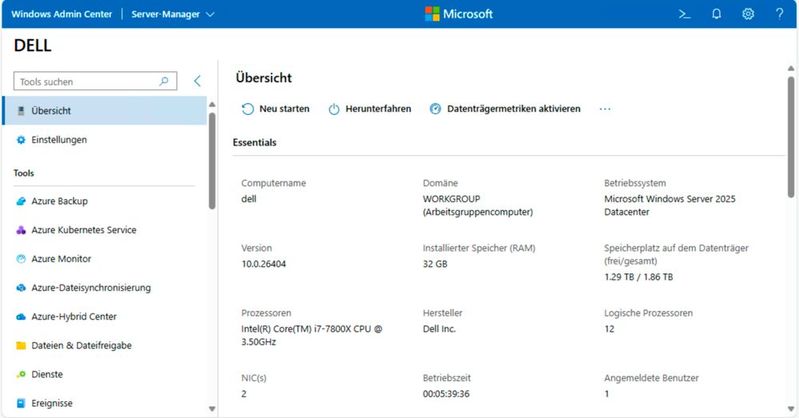Viewport: 799px width, 418px height.
Task: Open the PowerShell console icon
Action: pyautogui.click(x=684, y=14)
